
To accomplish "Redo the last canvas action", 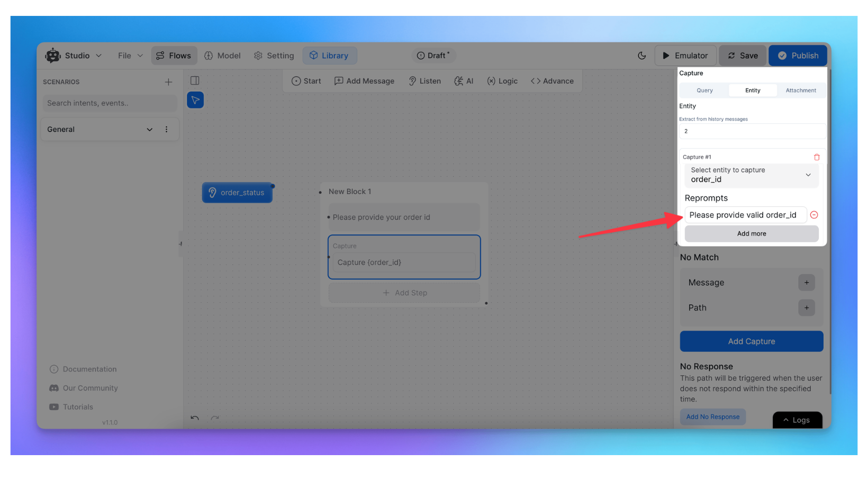I will tap(215, 418).
